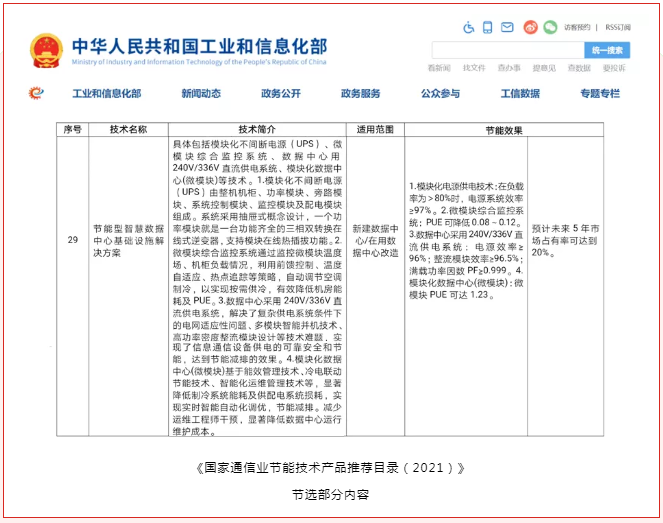Click the 查数据 quick link
The width and height of the screenshot is (663, 523).
[x=579, y=68]
